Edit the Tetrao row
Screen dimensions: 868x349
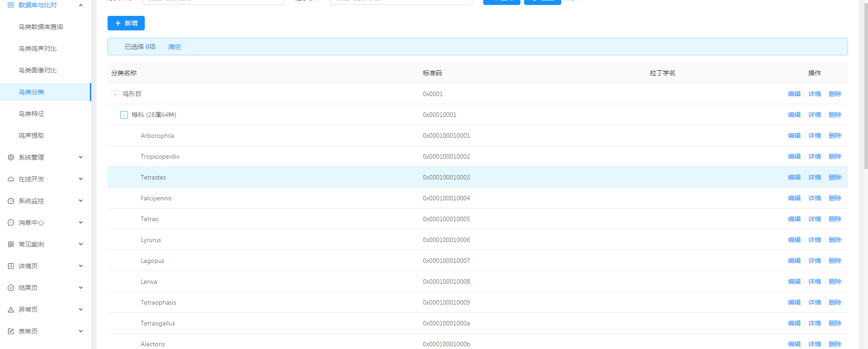(794, 219)
